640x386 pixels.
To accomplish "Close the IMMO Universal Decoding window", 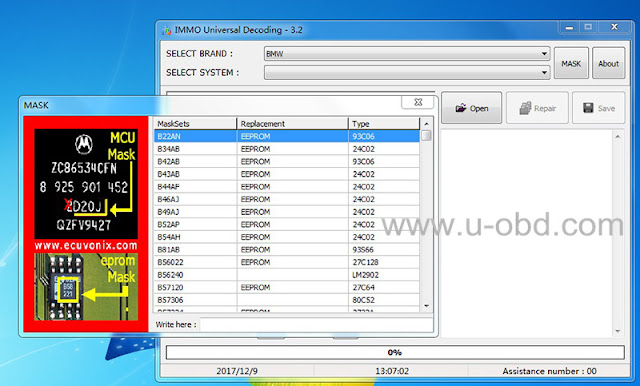I will (x=614, y=27).
